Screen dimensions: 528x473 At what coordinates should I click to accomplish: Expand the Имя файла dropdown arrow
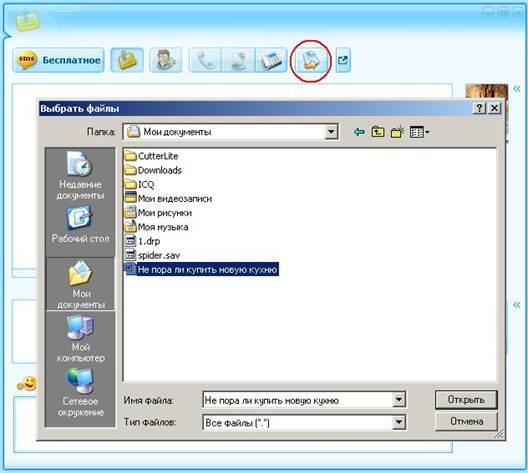tap(398, 400)
